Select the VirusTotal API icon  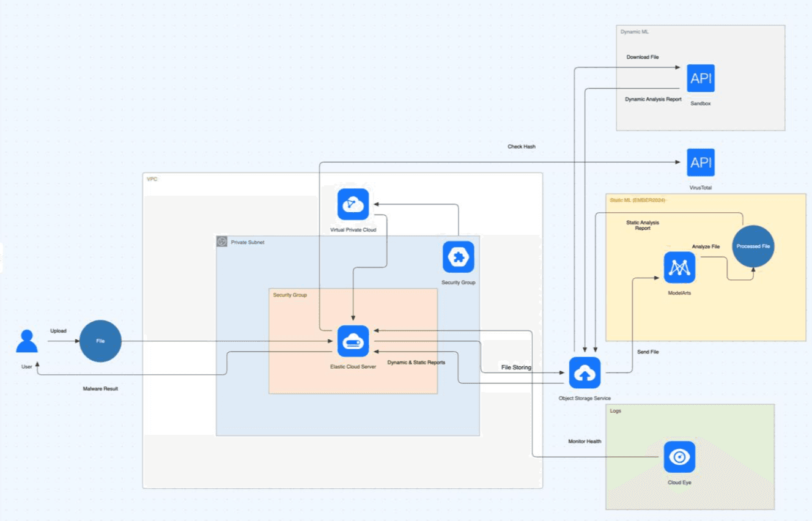pos(701,163)
